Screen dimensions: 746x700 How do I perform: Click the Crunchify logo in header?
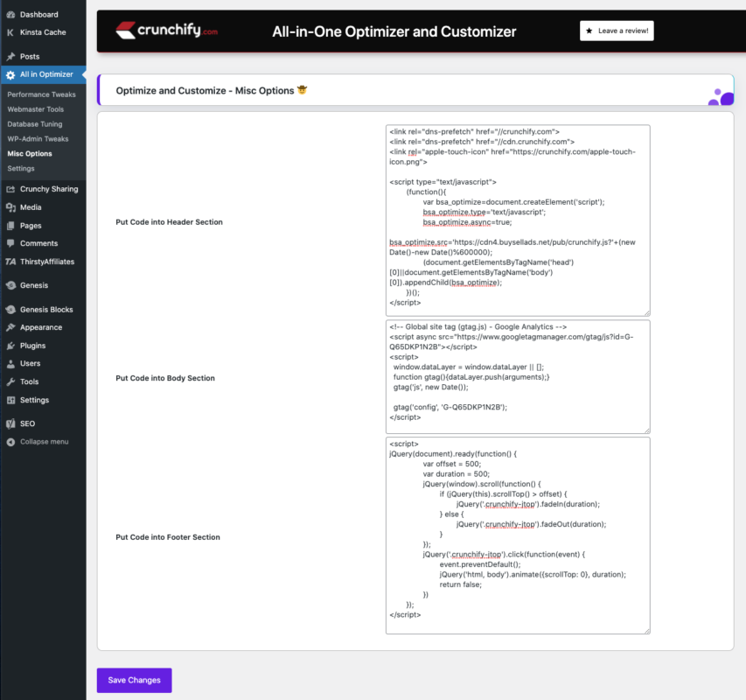click(x=166, y=31)
